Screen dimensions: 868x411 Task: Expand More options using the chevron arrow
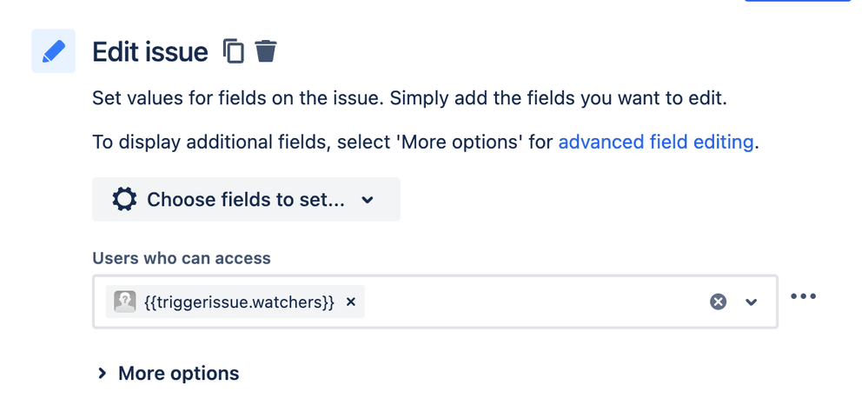(x=102, y=374)
